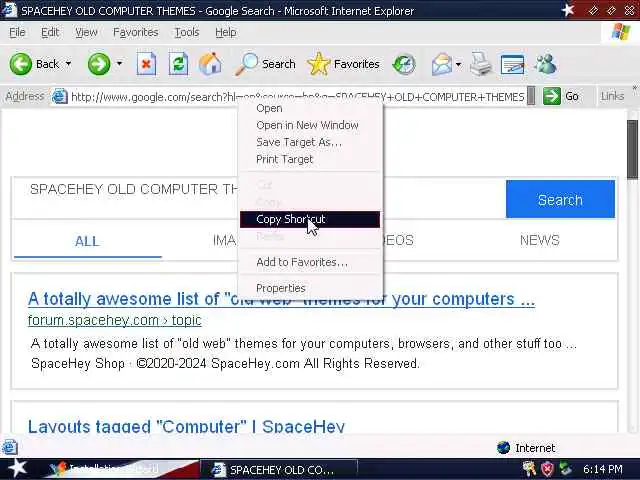Open the Layouts tagged "Computer" SpaceHey link
This screenshot has width=640, height=480.
(x=187, y=426)
